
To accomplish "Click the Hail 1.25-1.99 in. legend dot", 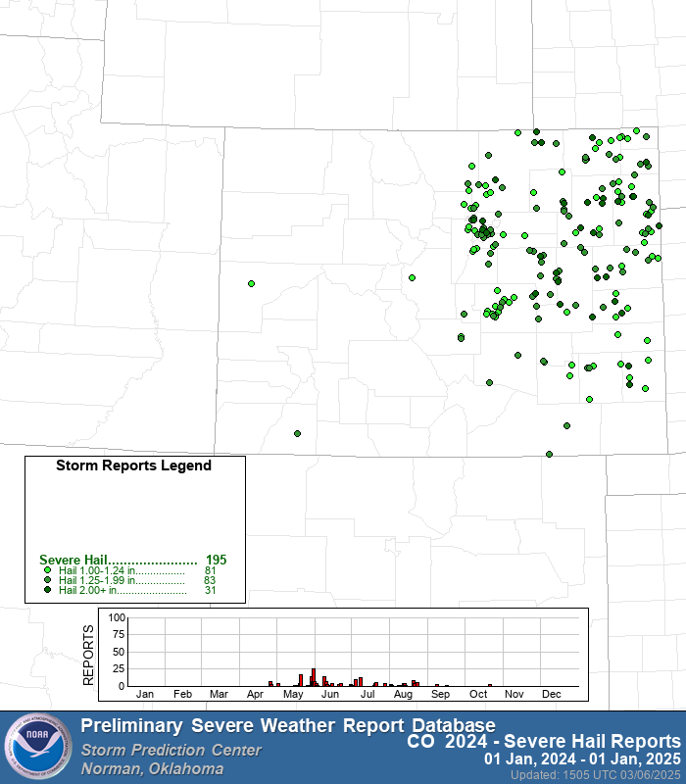I will tap(48, 580).
